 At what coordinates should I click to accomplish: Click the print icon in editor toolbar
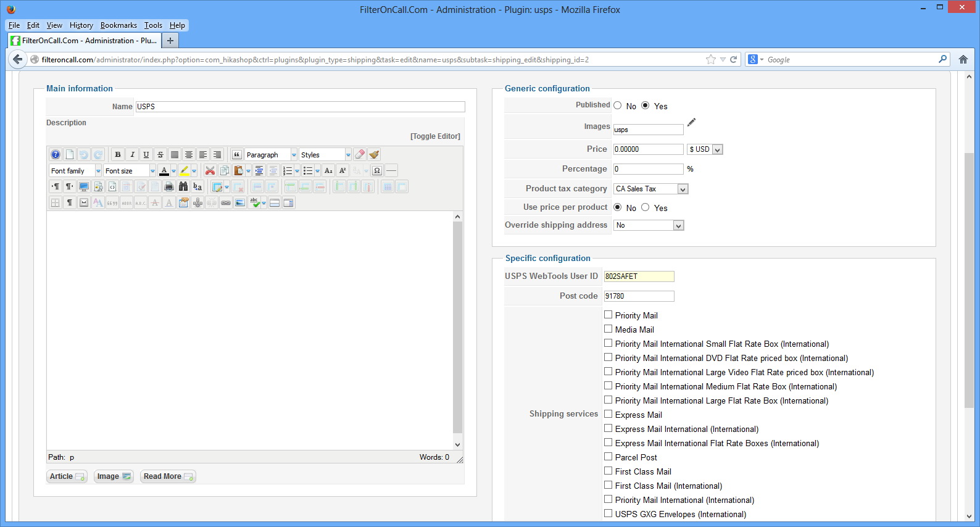pos(169,186)
